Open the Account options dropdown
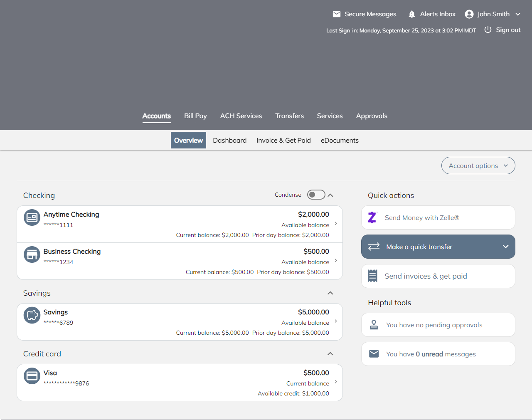Image resolution: width=532 pixels, height=420 pixels. 478,166
